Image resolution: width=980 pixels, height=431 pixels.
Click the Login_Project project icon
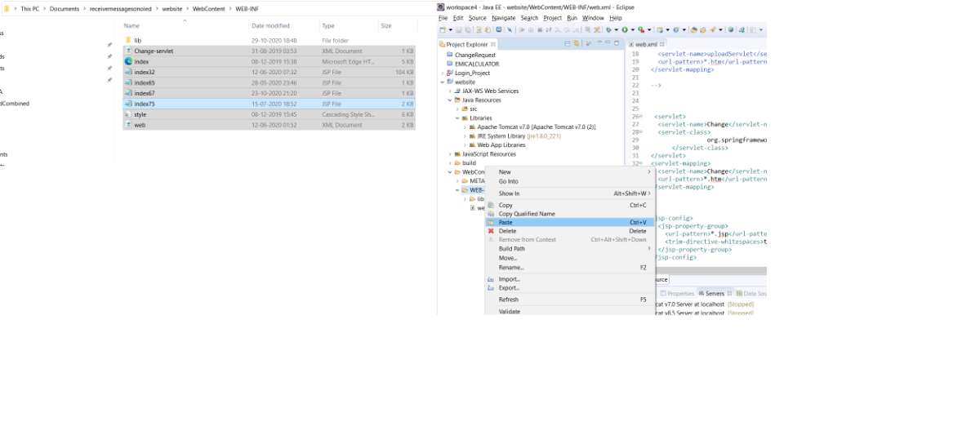coord(450,73)
